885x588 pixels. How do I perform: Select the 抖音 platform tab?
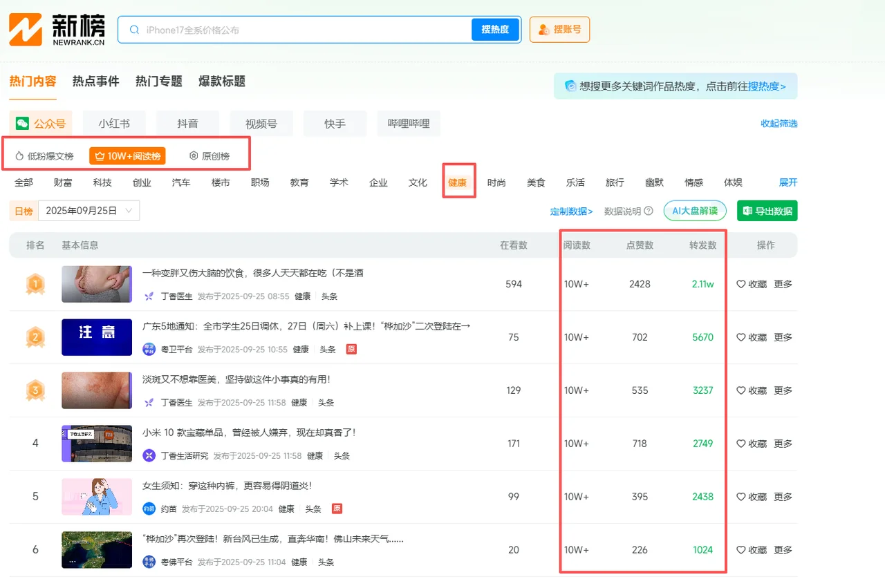click(187, 123)
